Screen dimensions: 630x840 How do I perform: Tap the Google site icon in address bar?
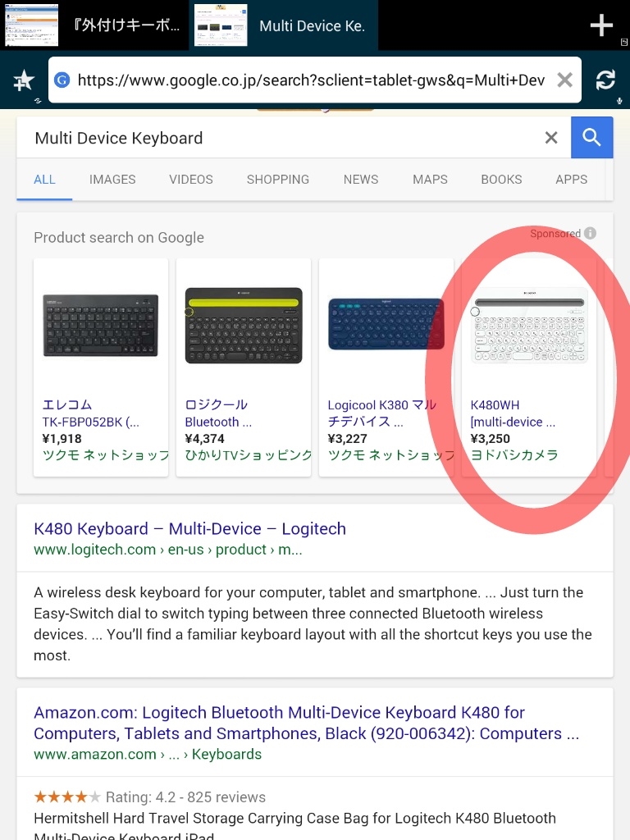(62, 80)
